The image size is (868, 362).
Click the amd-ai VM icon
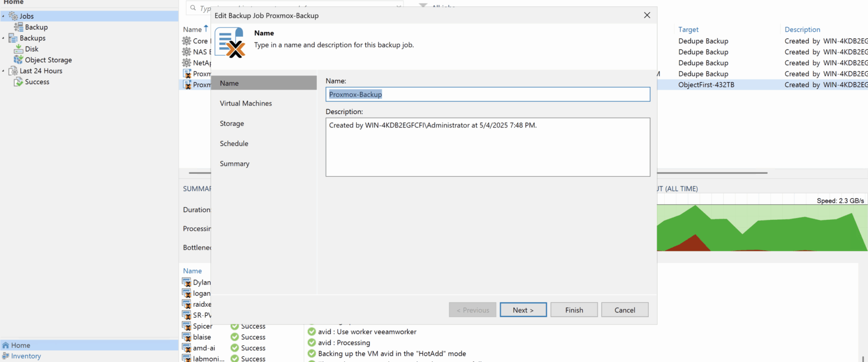187,348
